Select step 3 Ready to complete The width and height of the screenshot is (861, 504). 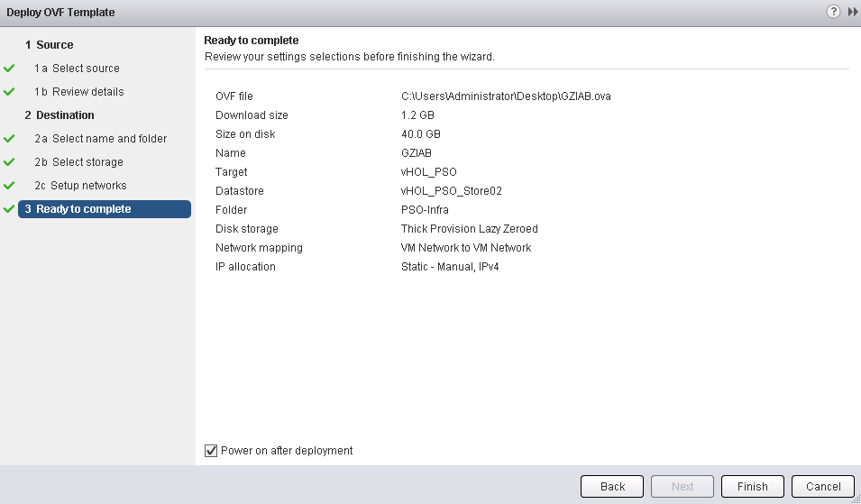(x=83, y=209)
